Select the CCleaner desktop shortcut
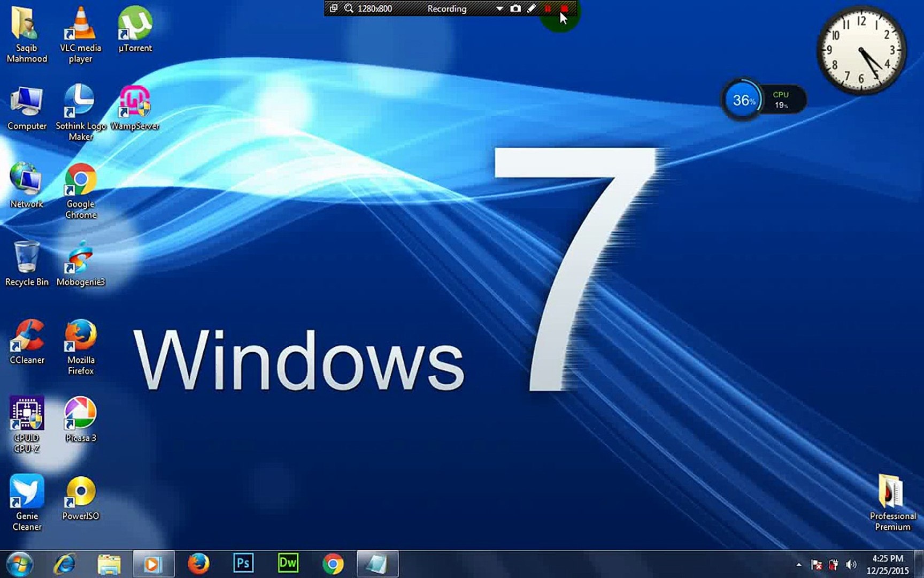Image resolution: width=924 pixels, height=578 pixels. [x=27, y=341]
